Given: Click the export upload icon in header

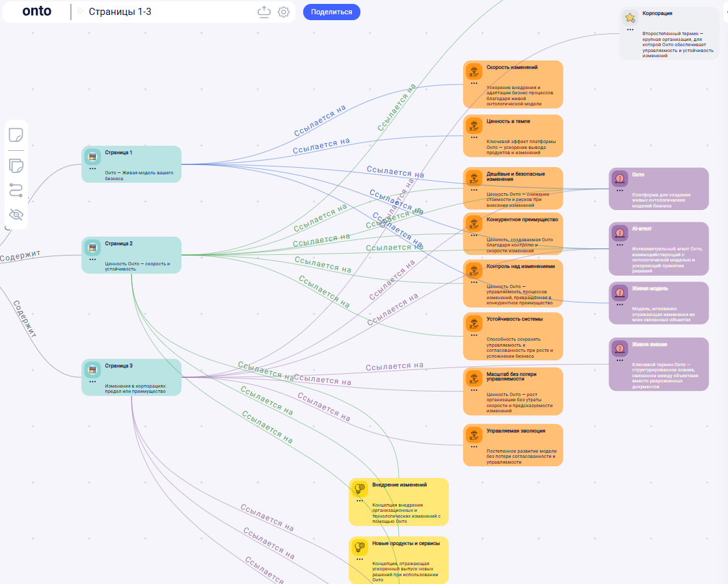Looking at the screenshot, I should click(x=264, y=12).
